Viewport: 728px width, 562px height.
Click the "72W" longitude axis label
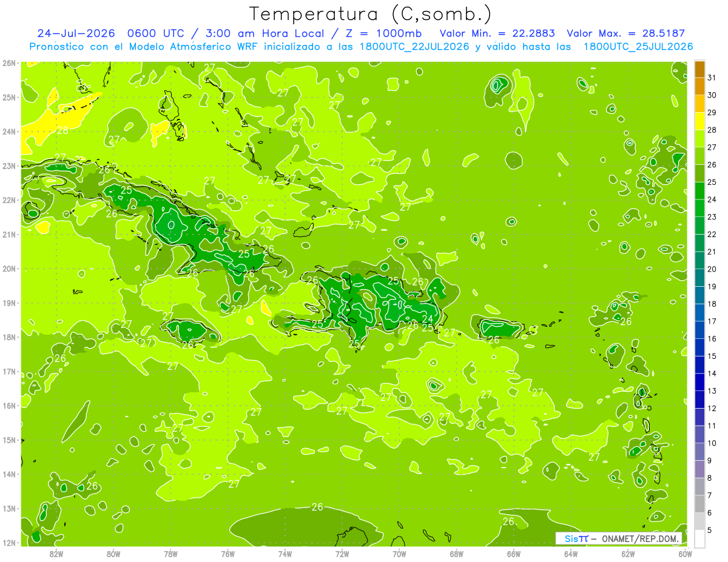(x=342, y=554)
